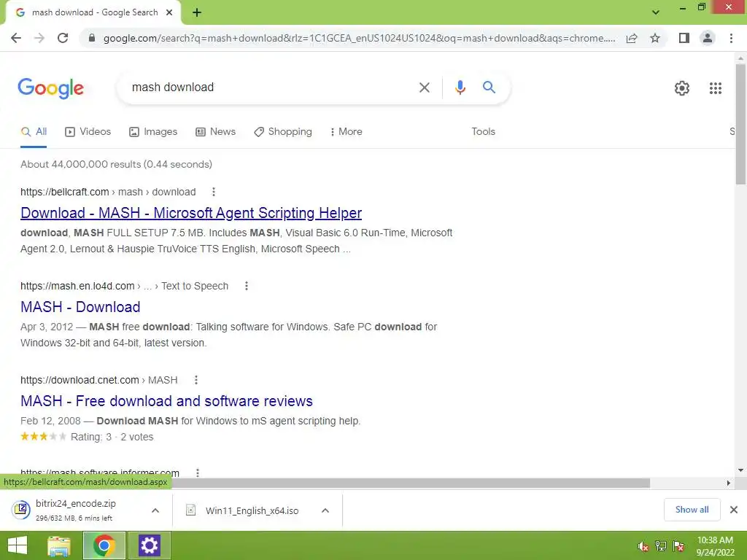Click the network tray icon
This screenshot has width=747, height=560.
pos(661,546)
